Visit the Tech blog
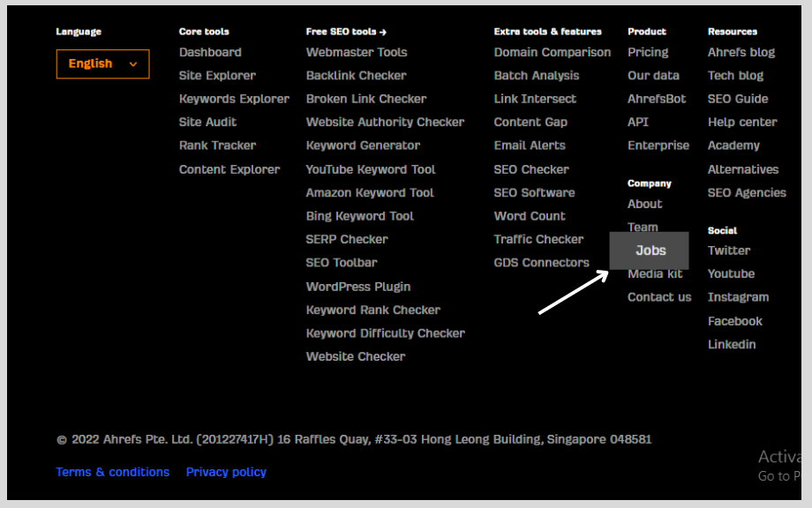Image resolution: width=812 pixels, height=508 pixels. (735, 76)
